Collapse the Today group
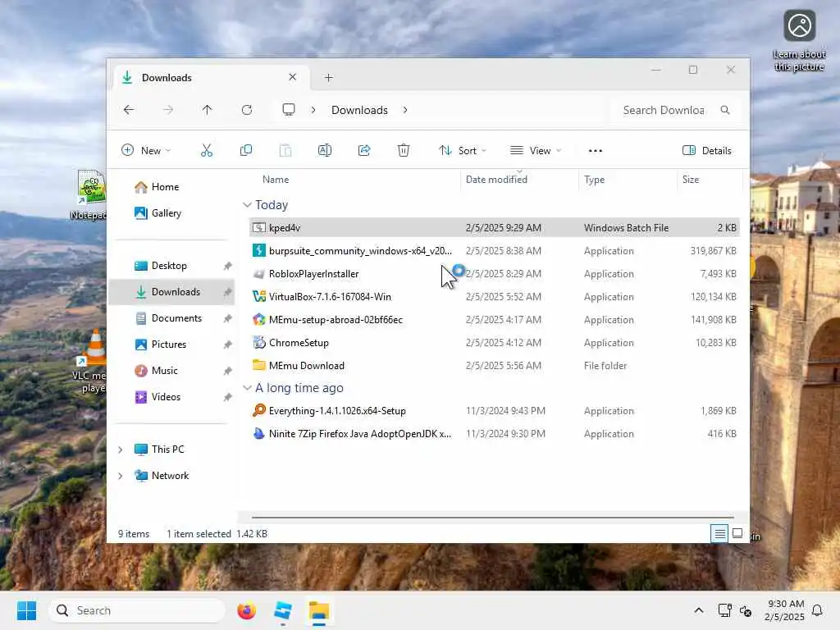The image size is (840, 630). coord(247,205)
